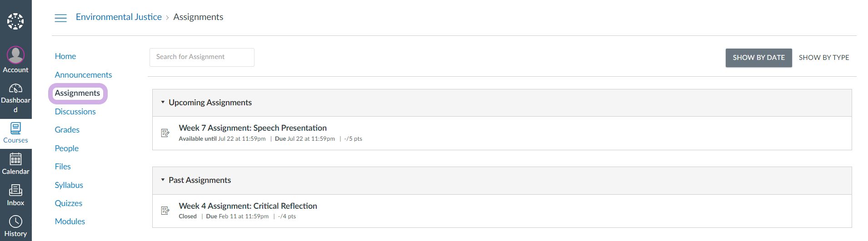Collapse the Past Assignments section
868x241 pixels.
(163, 180)
